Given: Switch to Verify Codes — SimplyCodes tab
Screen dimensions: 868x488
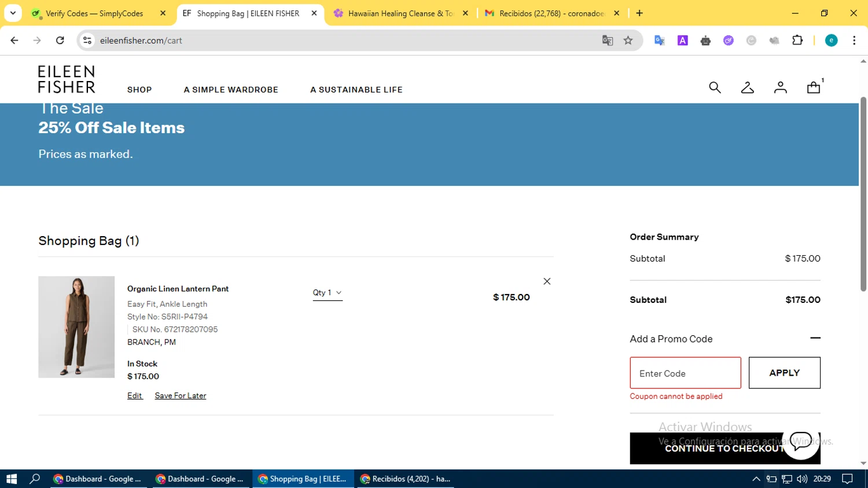Looking at the screenshot, I should (x=94, y=13).
